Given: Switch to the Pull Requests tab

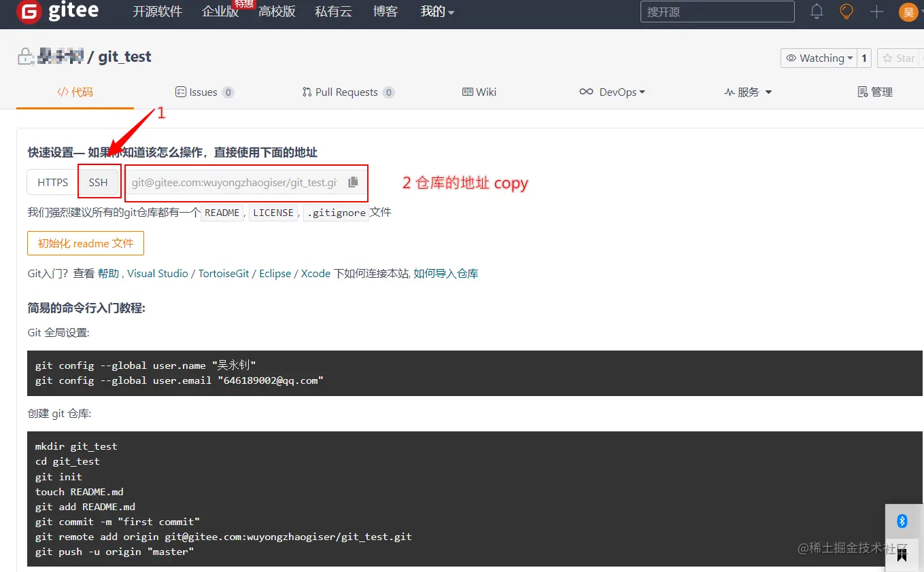Looking at the screenshot, I should tap(348, 92).
